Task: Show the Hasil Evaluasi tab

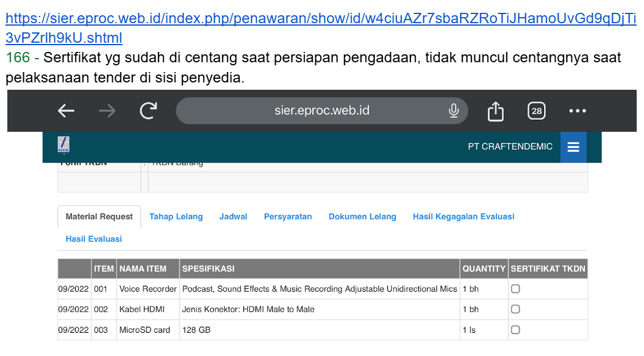Action: coord(94,239)
